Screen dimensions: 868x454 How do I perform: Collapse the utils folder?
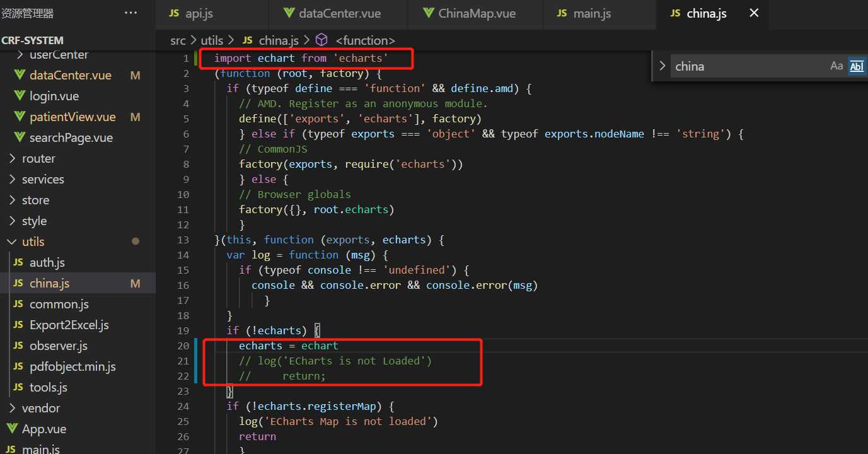tap(12, 242)
